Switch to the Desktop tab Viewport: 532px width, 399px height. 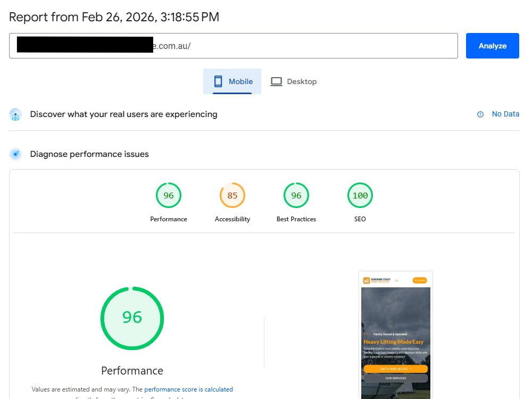[x=294, y=81]
